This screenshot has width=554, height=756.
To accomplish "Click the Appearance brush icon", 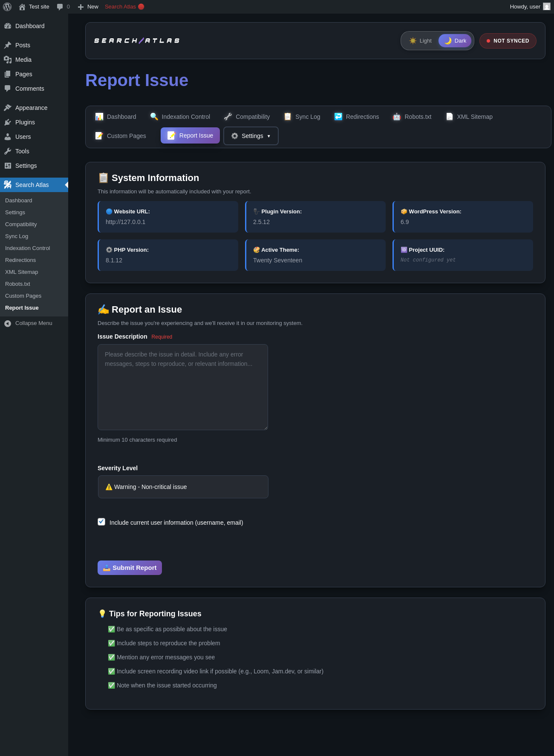I will tap(8, 108).
